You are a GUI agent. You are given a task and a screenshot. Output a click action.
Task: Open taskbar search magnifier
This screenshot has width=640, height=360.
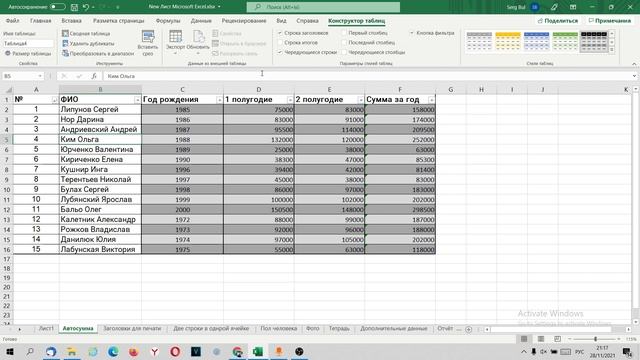point(30,351)
